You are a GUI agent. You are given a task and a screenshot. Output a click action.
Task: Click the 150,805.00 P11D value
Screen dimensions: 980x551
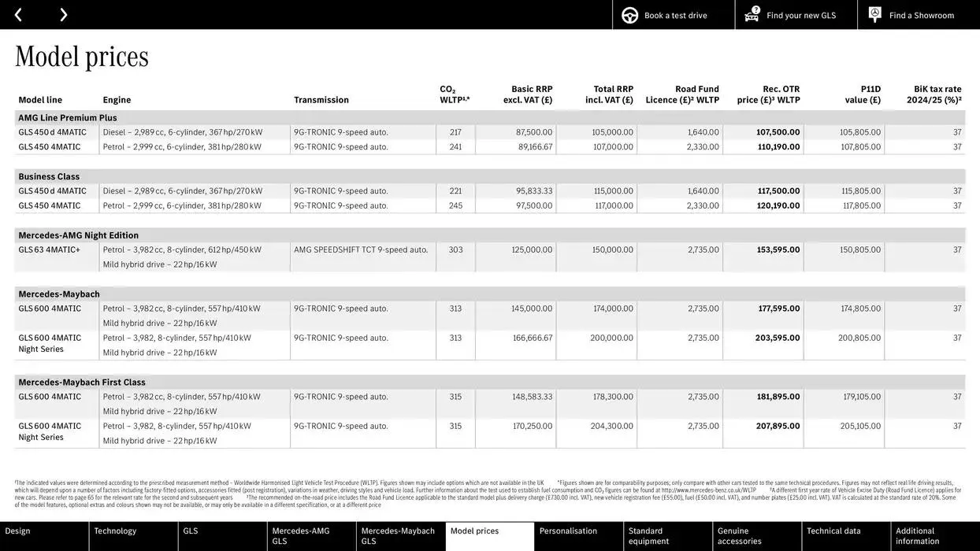click(x=860, y=250)
